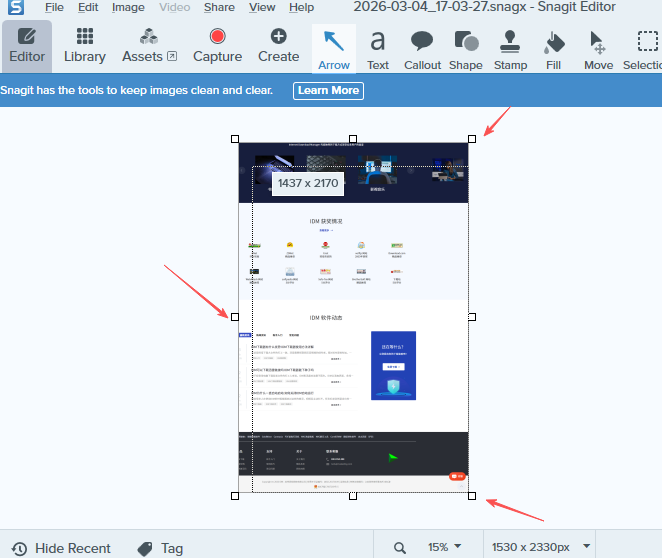This screenshot has height=558, width=662.
Task: Click the Tag button
Action: coord(160,548)
